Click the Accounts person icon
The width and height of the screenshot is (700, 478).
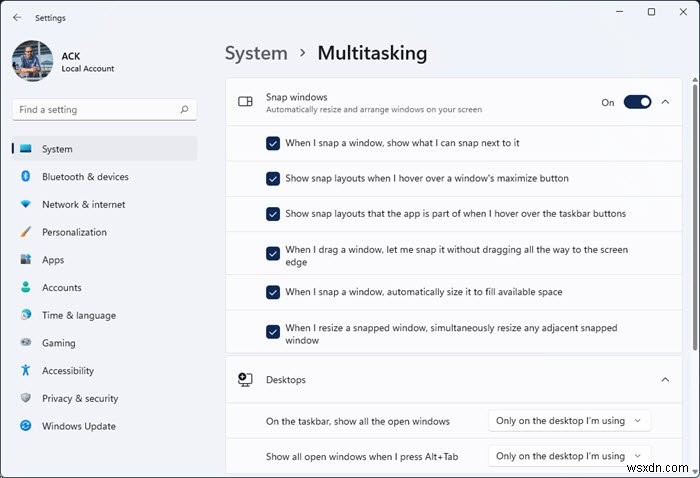(x=26, y=288)
